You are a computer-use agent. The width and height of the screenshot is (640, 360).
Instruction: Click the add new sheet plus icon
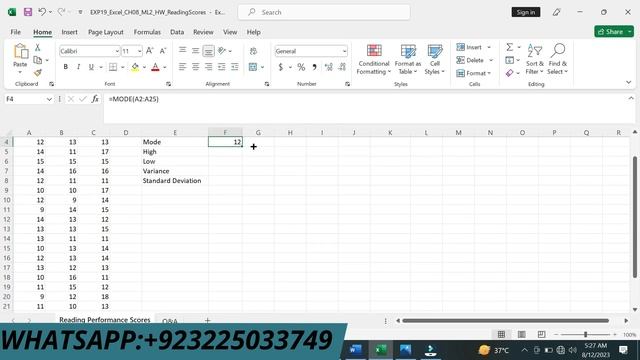click(x=207, y=320)
